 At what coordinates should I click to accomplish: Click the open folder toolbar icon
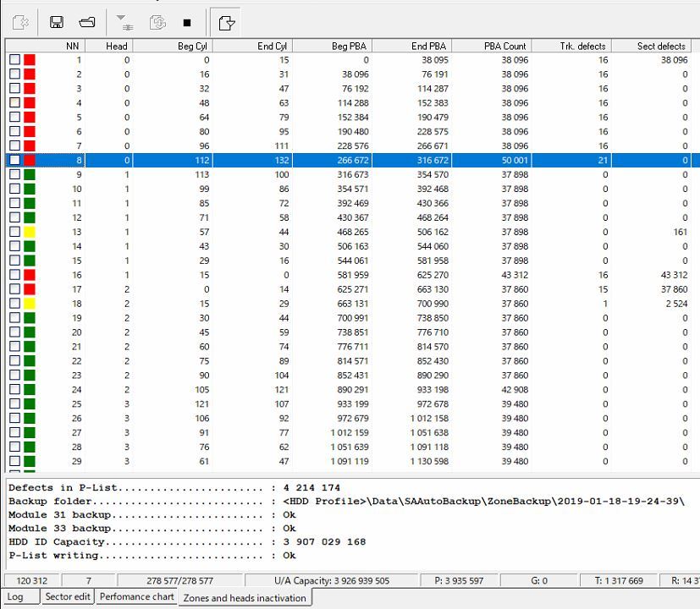point(86,22)
